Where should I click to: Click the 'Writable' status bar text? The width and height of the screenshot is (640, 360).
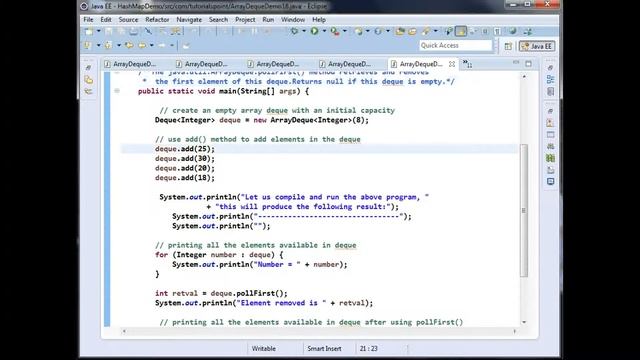tap(263, 349)
